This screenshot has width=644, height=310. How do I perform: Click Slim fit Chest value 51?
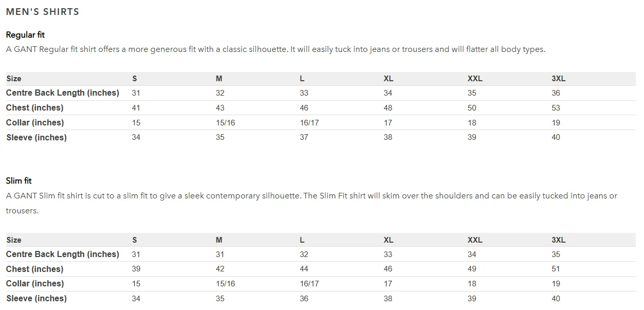(556, 269)
